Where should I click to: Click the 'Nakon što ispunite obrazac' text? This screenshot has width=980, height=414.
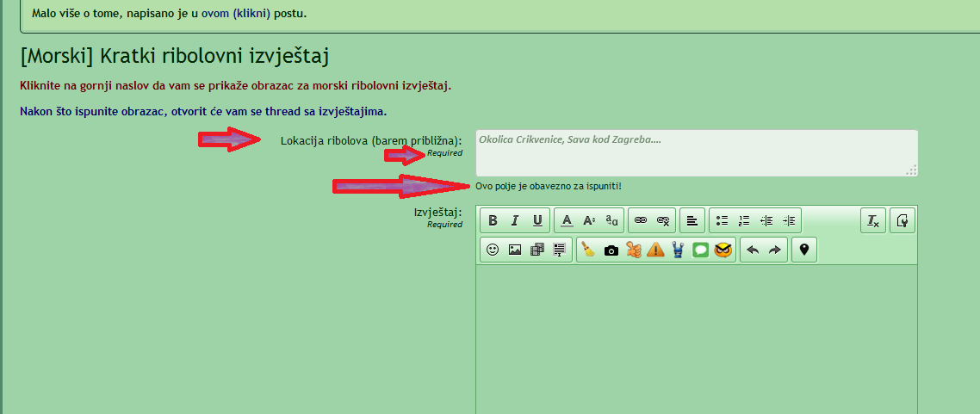(x=203, y=112)
